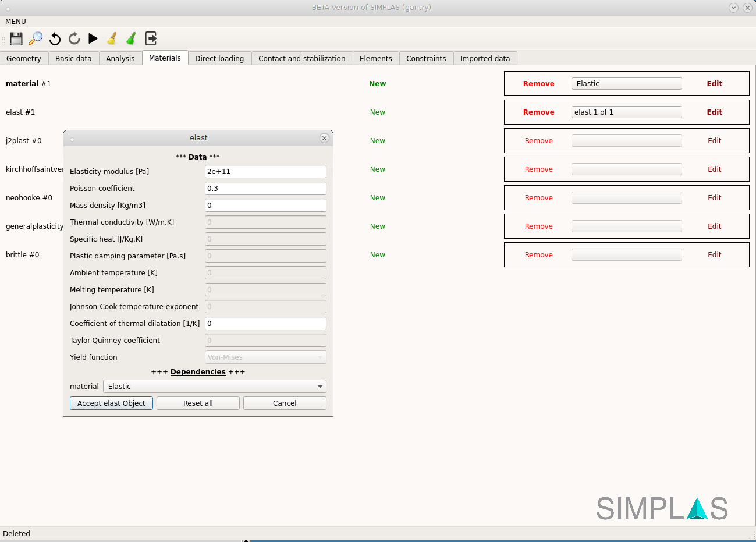Click the magnifying glass toolbar icon
Image resolution: width=756 pixels, height=542 pixels.
(36, 38)
